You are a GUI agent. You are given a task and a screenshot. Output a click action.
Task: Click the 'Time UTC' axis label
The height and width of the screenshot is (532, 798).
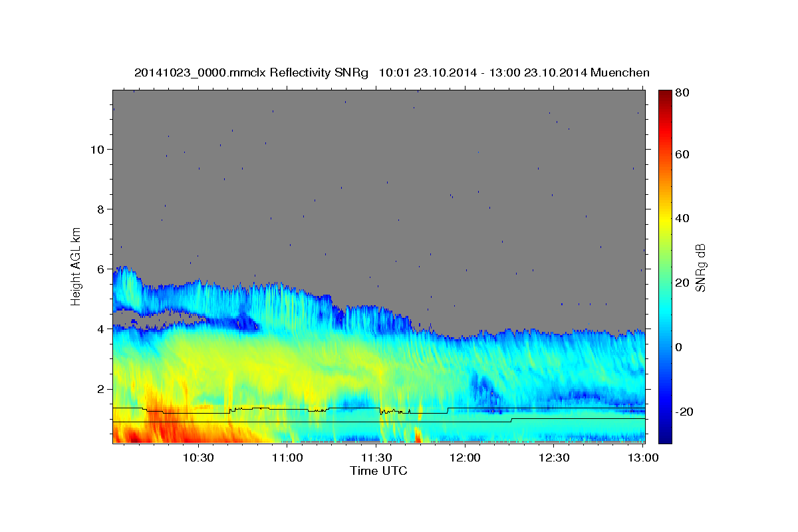(378, 471)
